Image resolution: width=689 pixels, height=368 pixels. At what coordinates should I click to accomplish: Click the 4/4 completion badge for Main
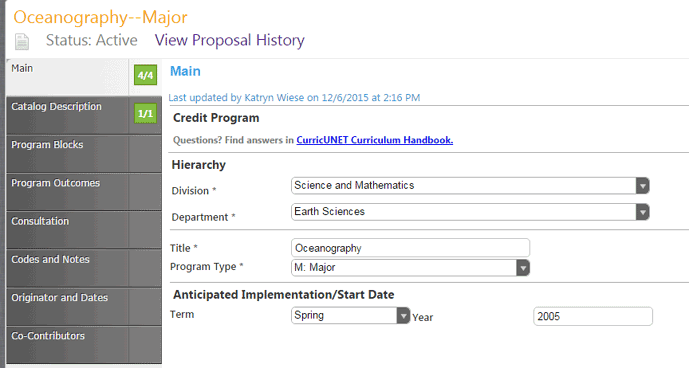(x=145, y=75)
